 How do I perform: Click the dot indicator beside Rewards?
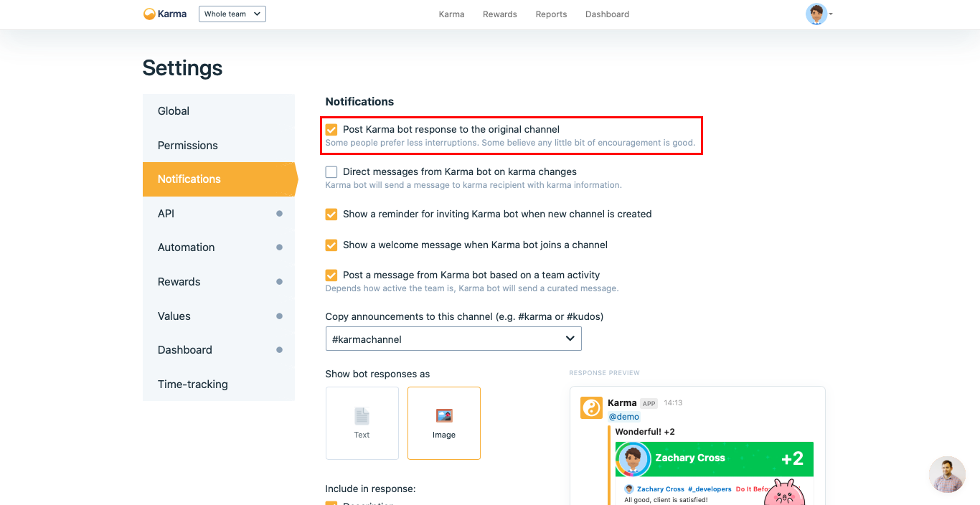coord(279,282)
